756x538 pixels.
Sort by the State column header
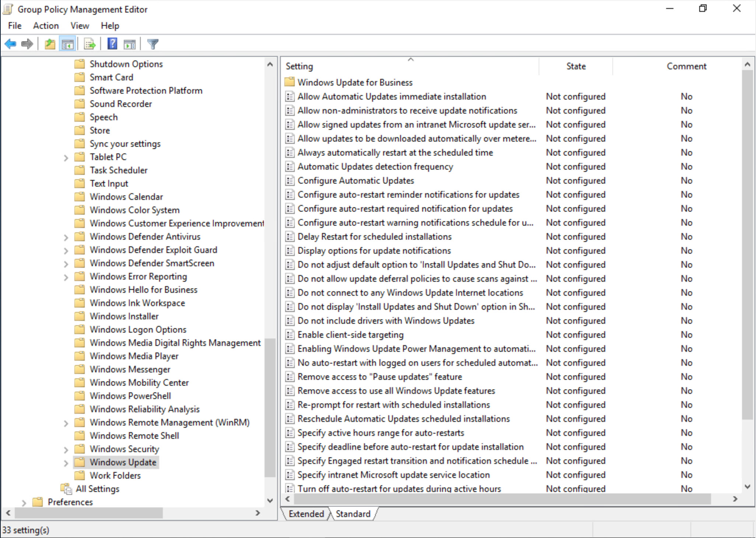(576, 66)
